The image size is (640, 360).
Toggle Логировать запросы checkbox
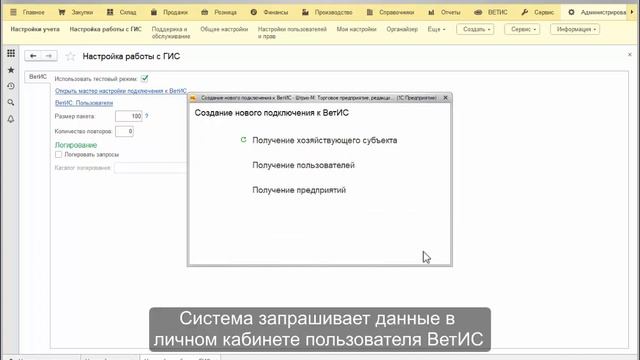coord(58,155)
